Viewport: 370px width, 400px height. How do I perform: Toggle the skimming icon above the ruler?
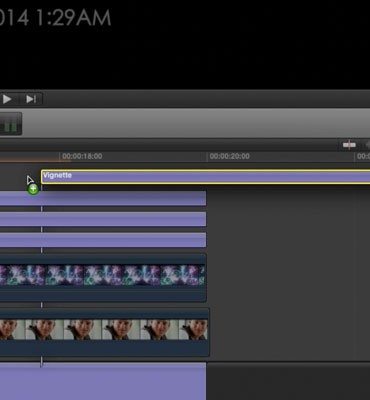[349, 145]
